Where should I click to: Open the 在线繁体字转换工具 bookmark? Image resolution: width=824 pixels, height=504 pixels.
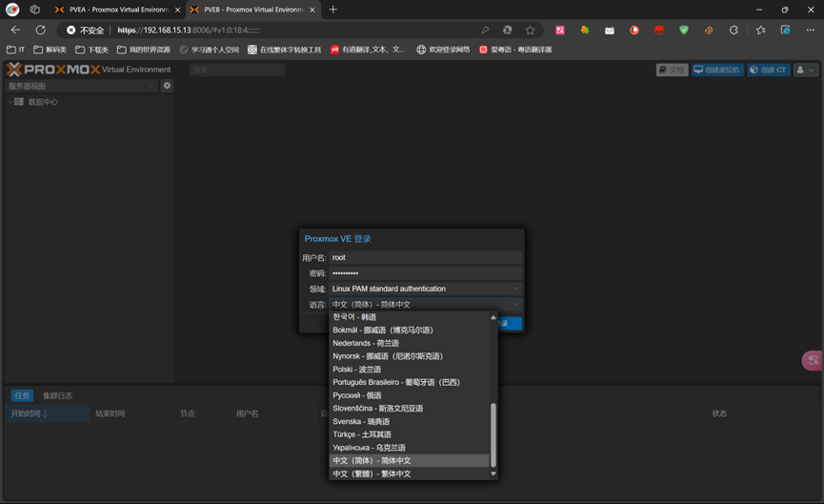tap(284, 50)
